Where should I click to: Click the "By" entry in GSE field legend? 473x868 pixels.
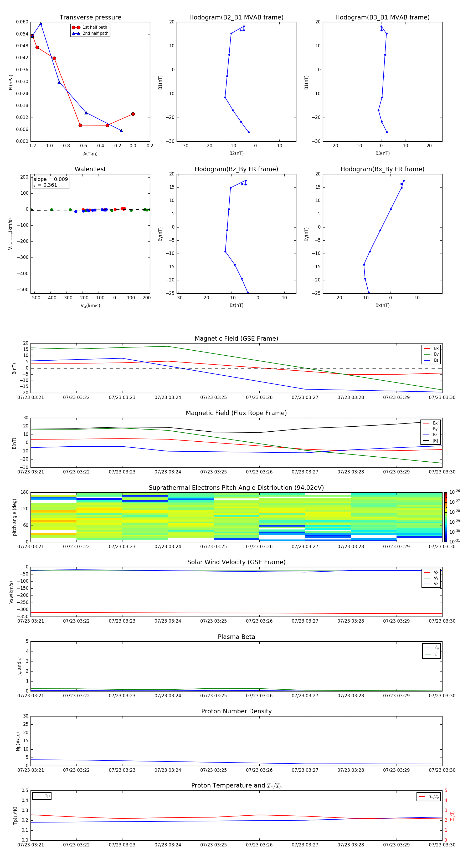431,355
